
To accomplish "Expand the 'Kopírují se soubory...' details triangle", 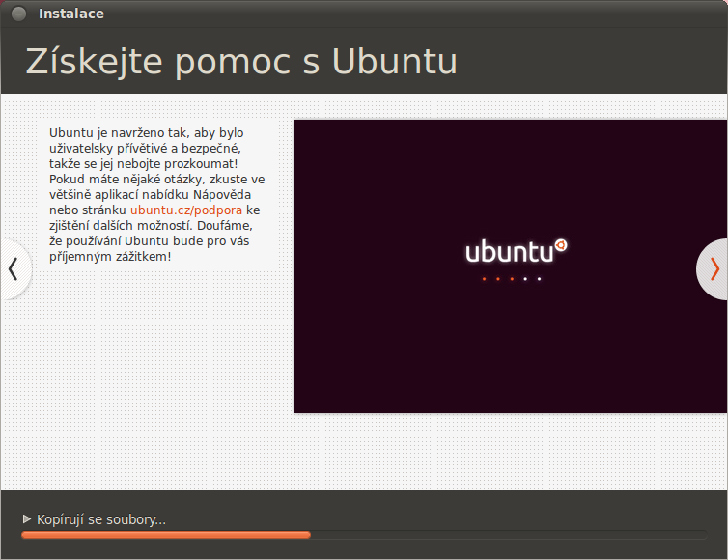I will [27, 518].
